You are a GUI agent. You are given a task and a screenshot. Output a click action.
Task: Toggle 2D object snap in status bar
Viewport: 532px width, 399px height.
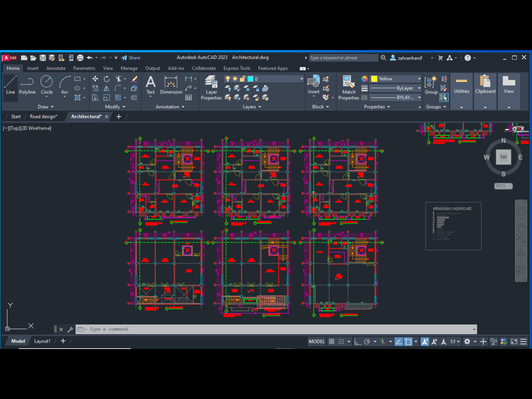tap(408, 342)
